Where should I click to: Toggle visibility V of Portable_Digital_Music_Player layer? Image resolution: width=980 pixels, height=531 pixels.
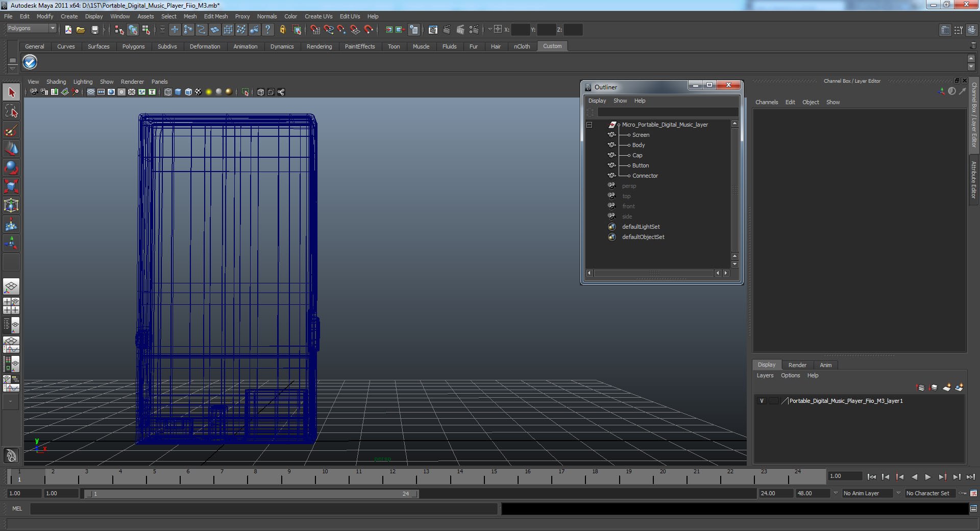click(762, 401)
